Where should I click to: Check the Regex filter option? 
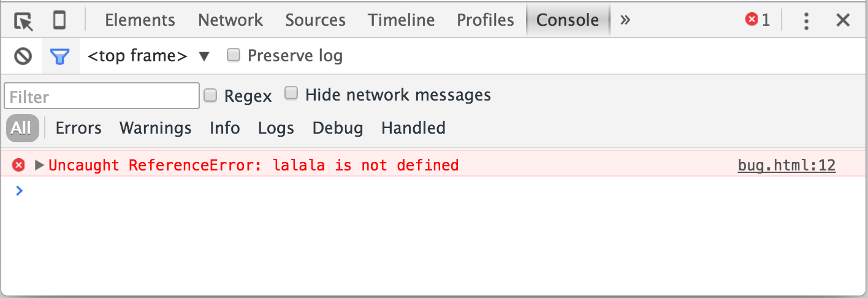coord(210,95)
